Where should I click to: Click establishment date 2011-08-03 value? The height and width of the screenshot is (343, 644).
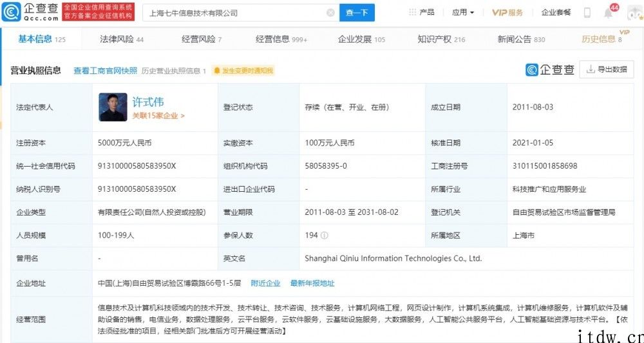[533, 107]
